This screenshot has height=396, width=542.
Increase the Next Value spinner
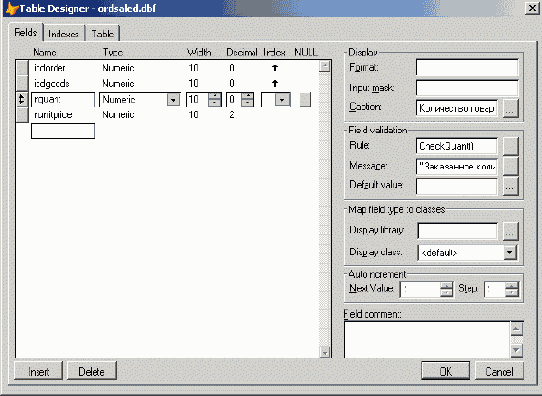(446, 286)
